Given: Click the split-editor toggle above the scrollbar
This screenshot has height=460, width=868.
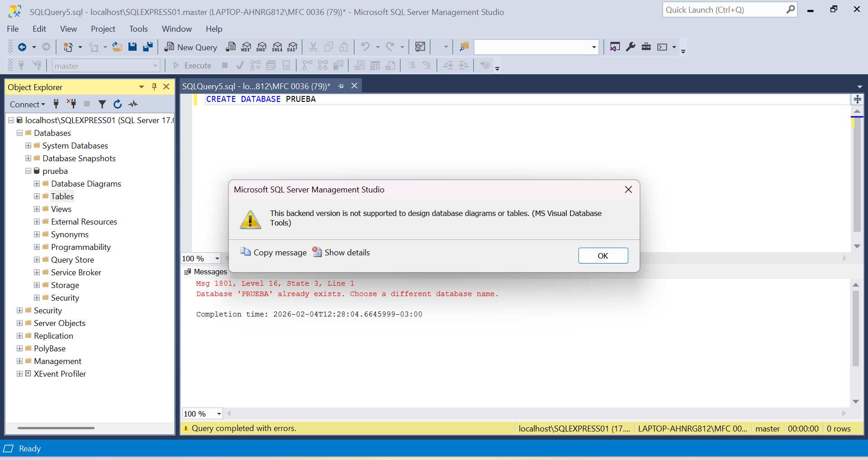Looking at the screenshot, I should pyautogui.click(x=857, y=99).
